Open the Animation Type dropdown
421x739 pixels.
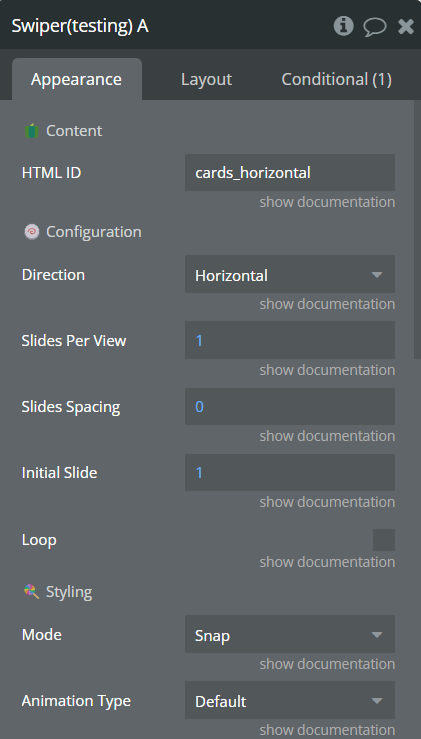[x=290, y=700]
